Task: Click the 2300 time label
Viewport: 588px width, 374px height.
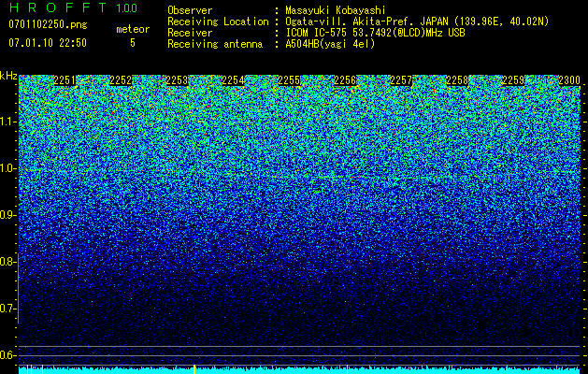Action: pyautogui.click(x=569, y=80)
